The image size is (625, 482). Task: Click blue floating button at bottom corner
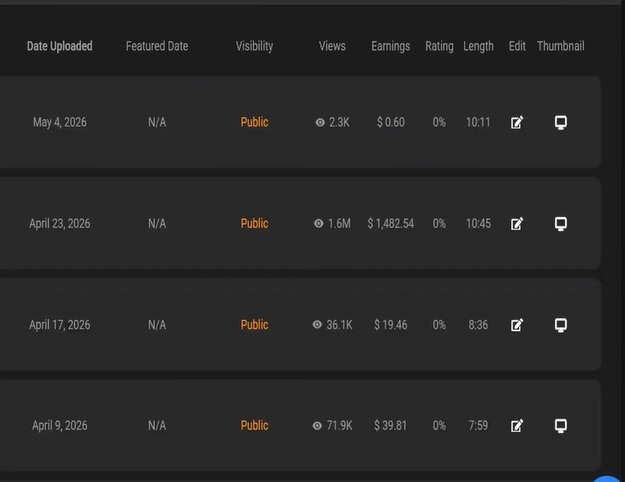pyautogui.click(x=607, y=479)
